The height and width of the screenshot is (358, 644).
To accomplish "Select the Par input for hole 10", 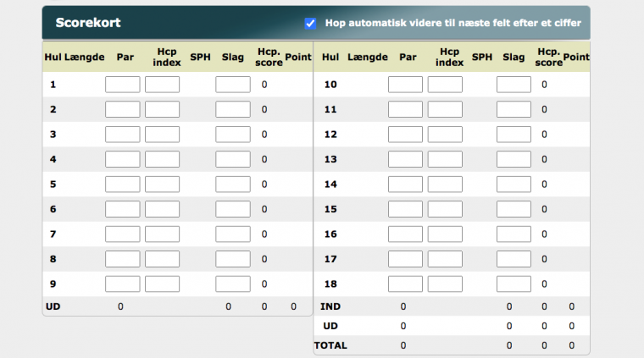I will [405, 85].
